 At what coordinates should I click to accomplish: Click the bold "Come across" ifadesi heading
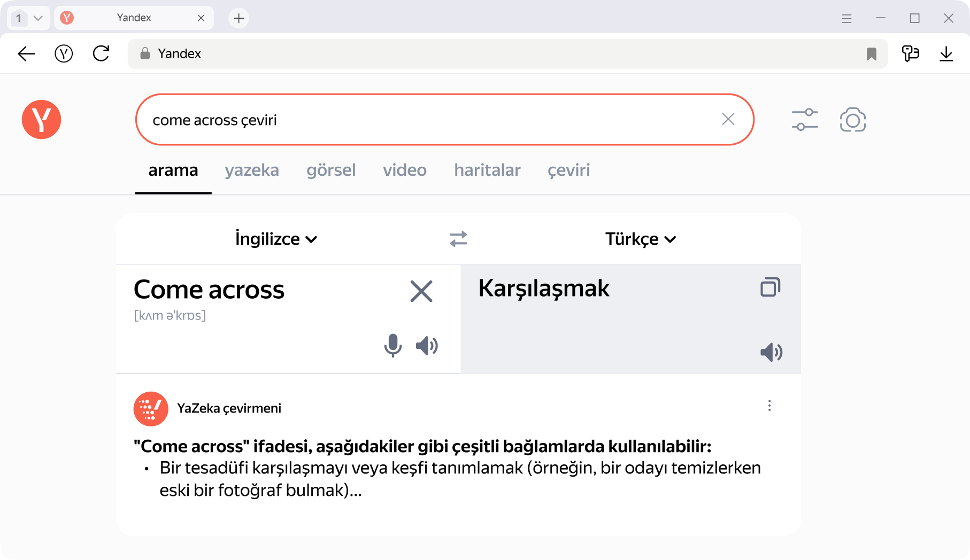pos(422,446)
